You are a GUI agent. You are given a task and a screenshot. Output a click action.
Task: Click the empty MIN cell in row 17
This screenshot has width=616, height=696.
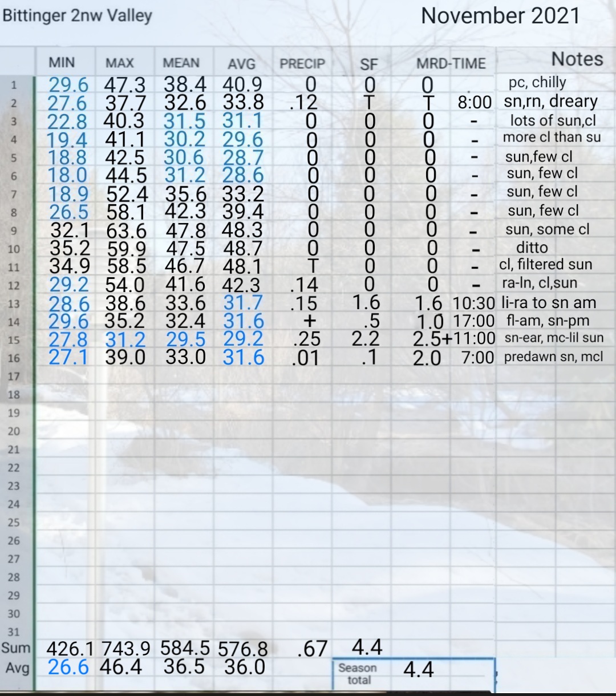coord(66,377)
